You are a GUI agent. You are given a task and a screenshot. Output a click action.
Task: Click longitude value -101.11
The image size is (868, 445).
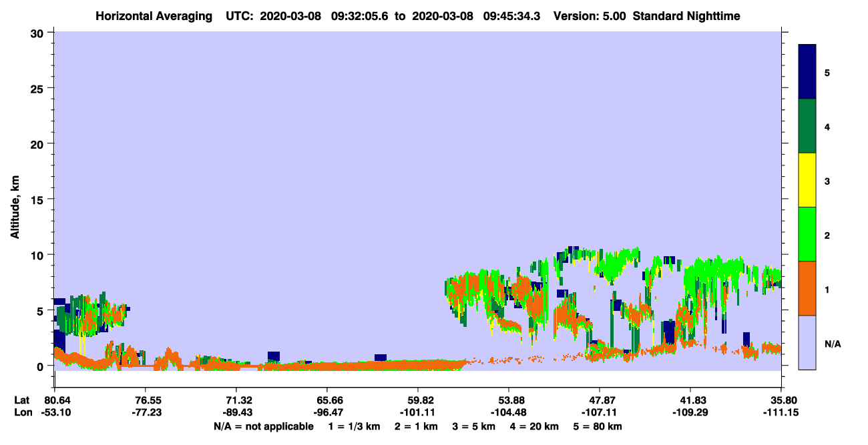pos(418,412)
